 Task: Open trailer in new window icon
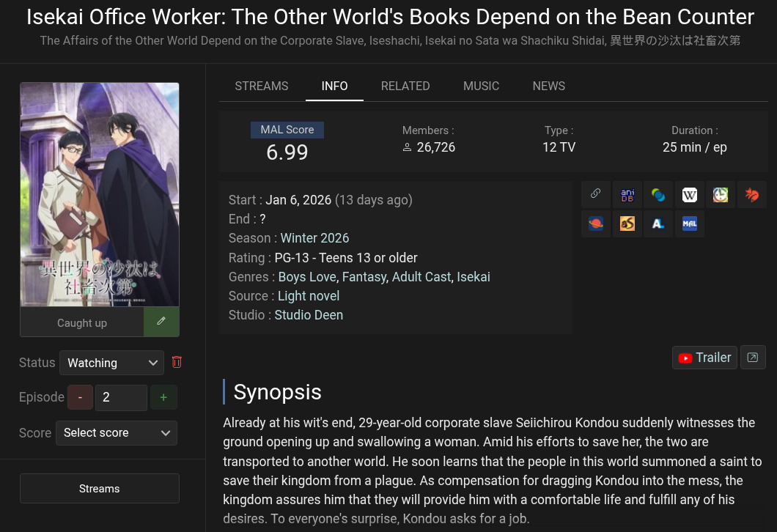(x=753, y=357)
